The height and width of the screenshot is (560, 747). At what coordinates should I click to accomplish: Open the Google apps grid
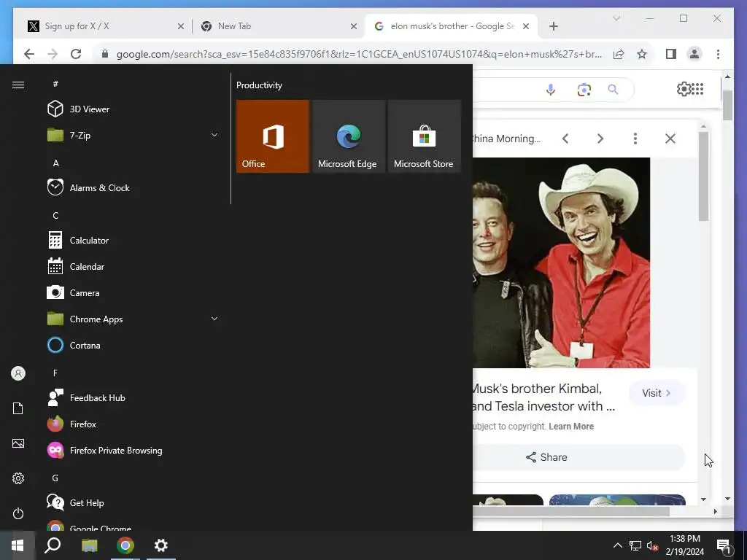[x=697, y=88]
